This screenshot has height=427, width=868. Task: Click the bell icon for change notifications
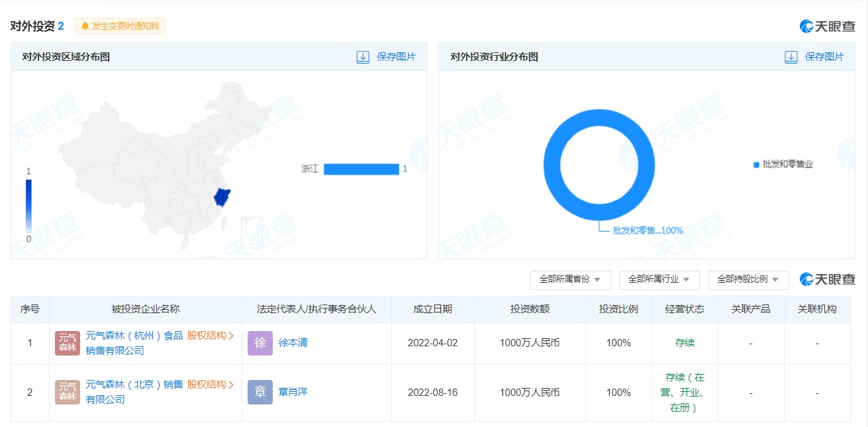pyautogui.click(x=85, y=26)
